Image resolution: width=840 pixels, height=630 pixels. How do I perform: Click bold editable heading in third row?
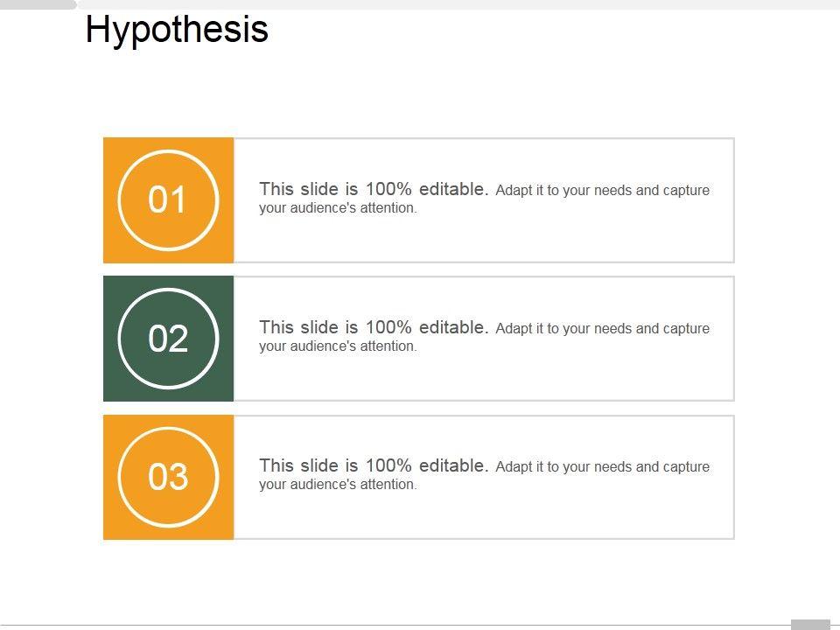pyautogui.click(x=374, y=465)
